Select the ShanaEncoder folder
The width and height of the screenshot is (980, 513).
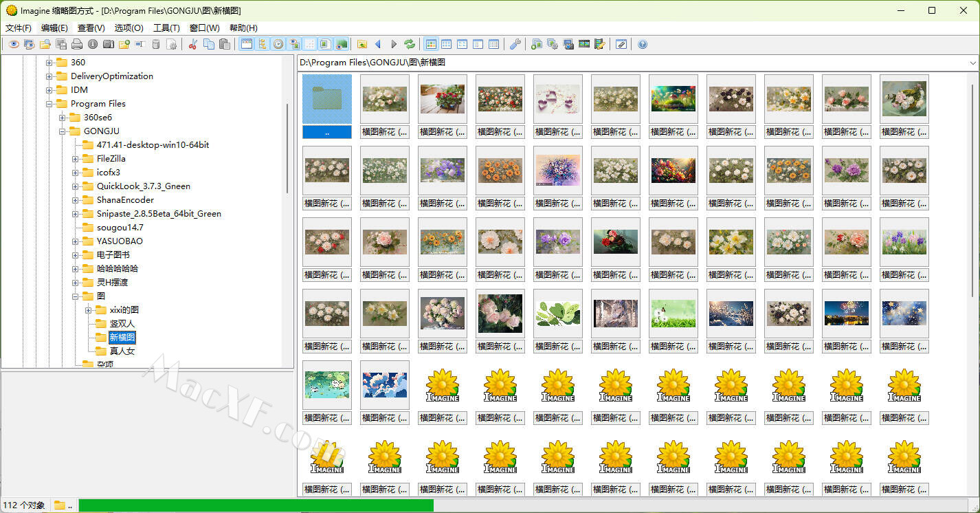125,200
